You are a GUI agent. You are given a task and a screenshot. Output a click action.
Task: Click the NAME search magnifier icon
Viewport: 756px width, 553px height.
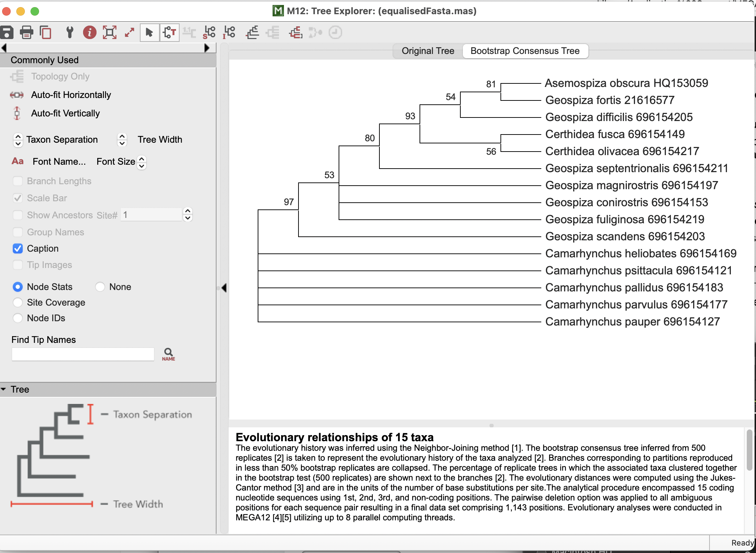[x=168, y=354]
